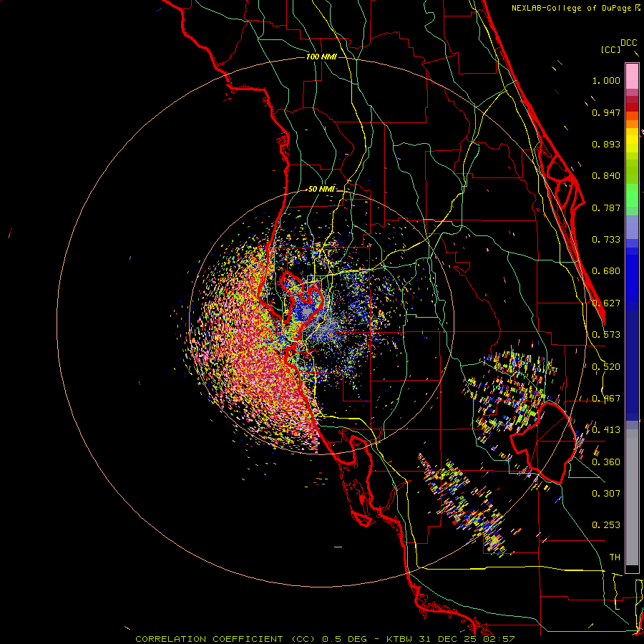Select the 0.307 color scale value

coord(606,494)
